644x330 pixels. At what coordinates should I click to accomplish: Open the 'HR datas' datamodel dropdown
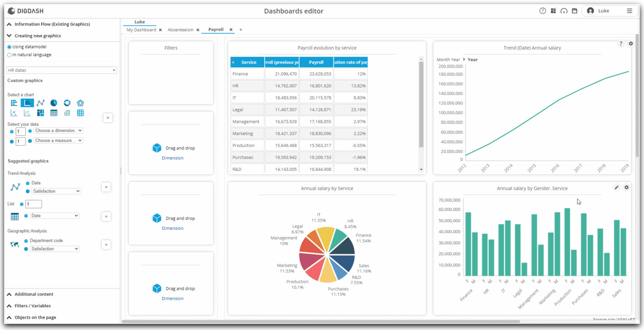click(x=62, y=70)
